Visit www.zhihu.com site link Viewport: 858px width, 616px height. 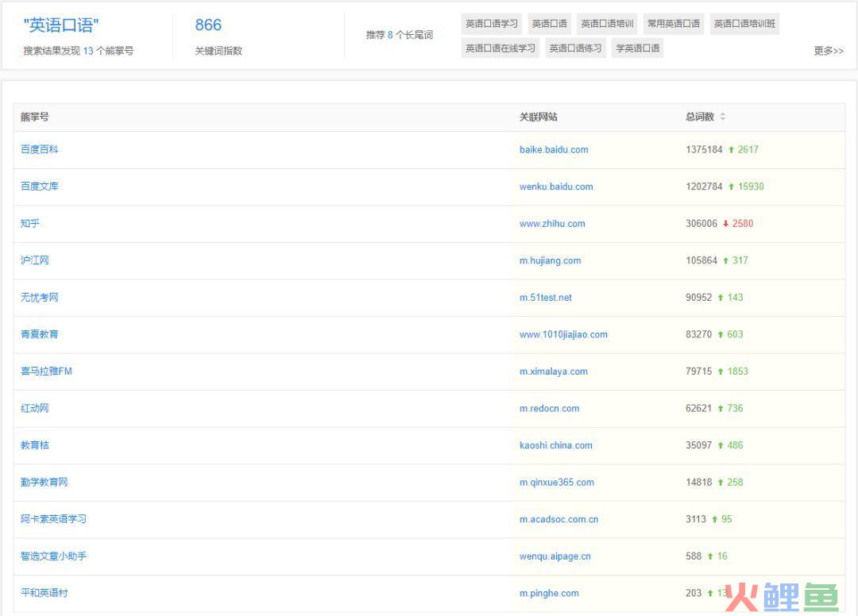tap(552, 223)
